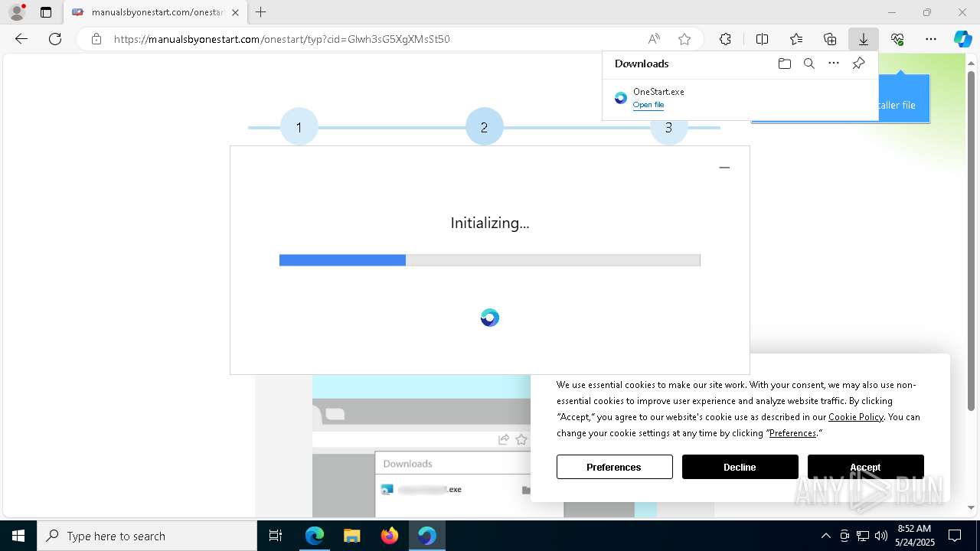Viewport: 980px width, 551px height.
Task: Activate Read aloud icon in address bar
Action: click(654, 39)
